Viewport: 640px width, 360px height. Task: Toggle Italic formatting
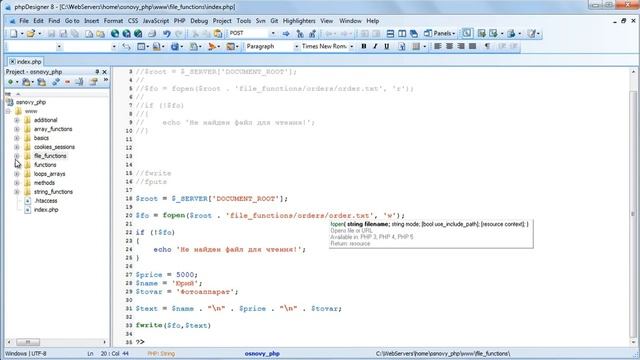click(375, 47)
